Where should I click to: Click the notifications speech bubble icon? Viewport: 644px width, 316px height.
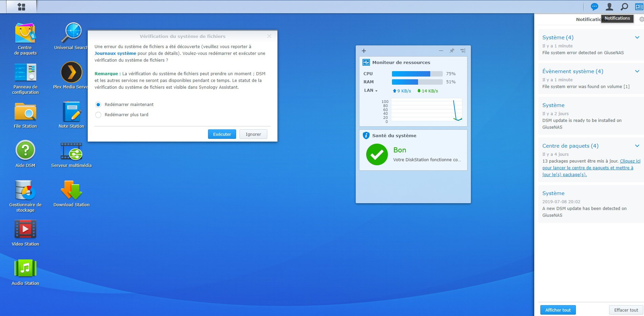[595, 6]
